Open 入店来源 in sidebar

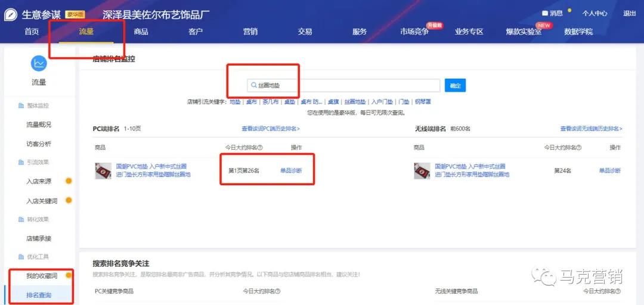pyautogui.click(x=39, y=182)
